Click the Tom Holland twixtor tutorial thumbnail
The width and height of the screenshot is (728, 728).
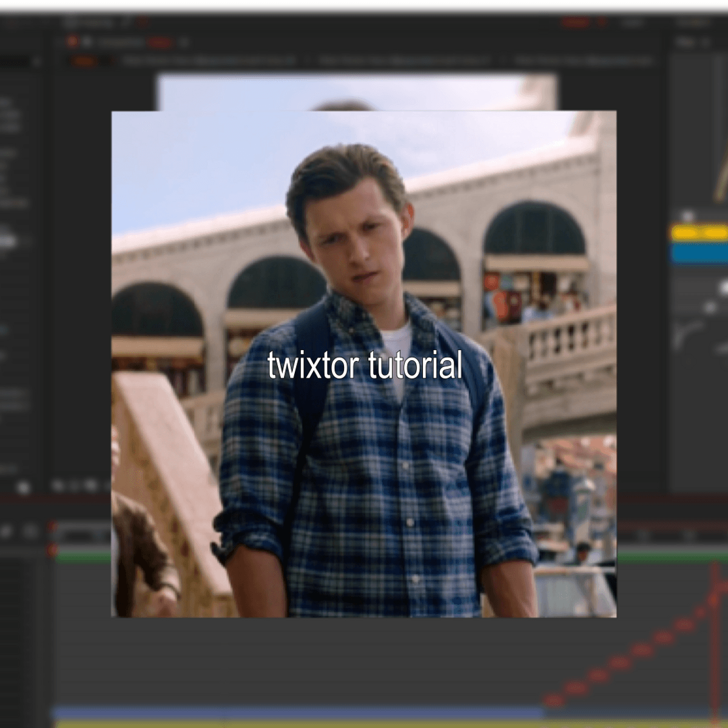coord(364,364)
